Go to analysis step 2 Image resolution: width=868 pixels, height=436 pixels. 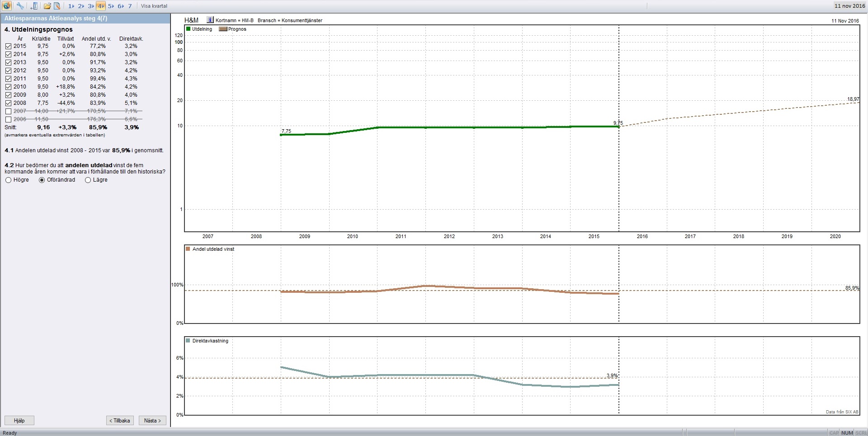click(81, 6)
